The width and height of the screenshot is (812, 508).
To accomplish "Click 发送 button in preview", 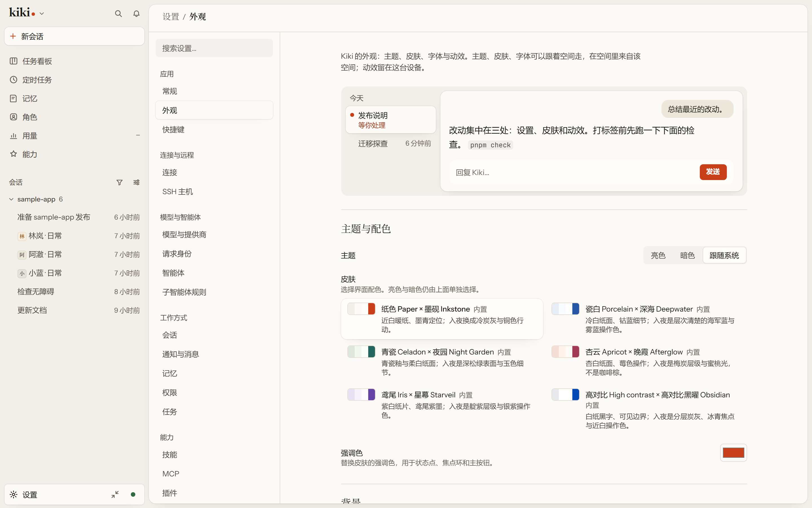I will click(x=713, y=172).
